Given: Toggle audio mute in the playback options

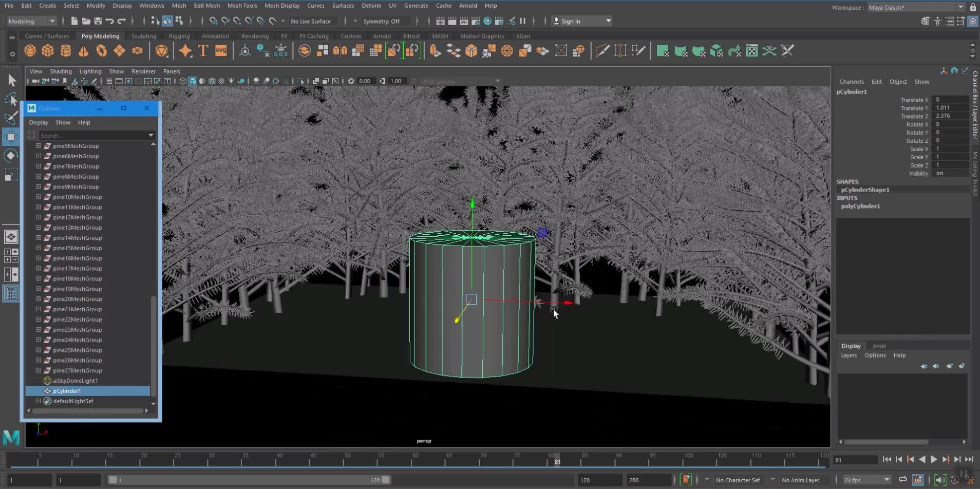Looking at the screenshot, I should tap(939, 480).
